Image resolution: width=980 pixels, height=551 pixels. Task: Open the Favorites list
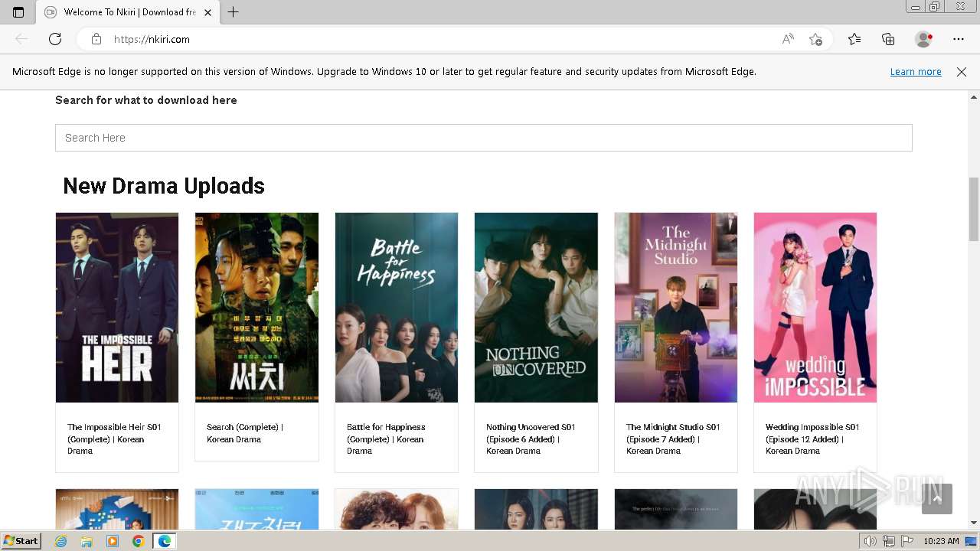pyautogui.click(x=854, y=39)
